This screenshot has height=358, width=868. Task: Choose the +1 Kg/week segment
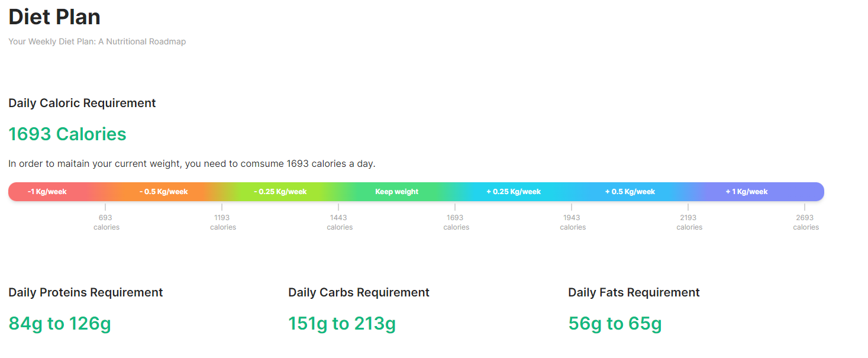click(x=747, y=192)
